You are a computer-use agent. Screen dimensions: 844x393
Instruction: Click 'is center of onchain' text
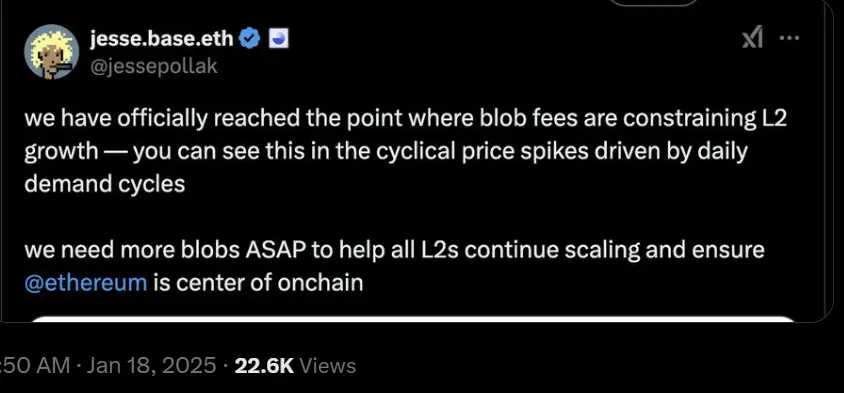[258, 282]
